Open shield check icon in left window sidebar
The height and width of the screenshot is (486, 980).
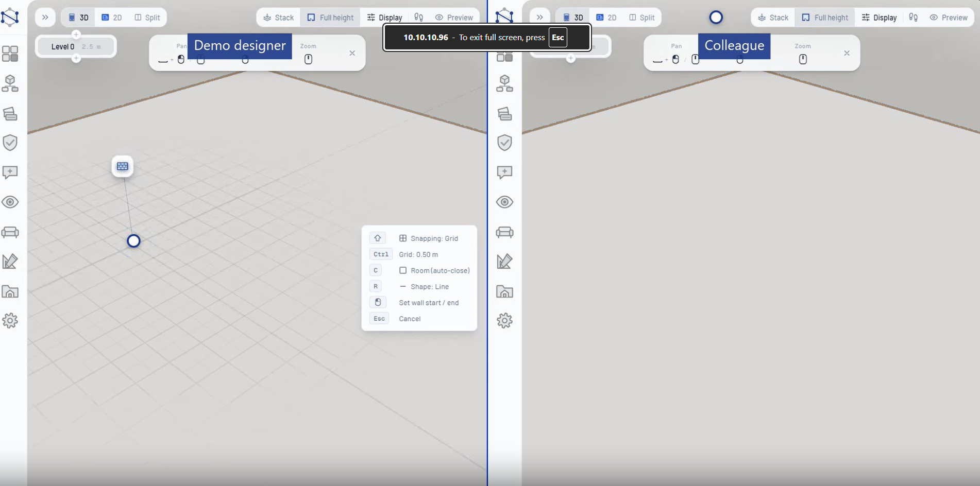tap(10, 143)
